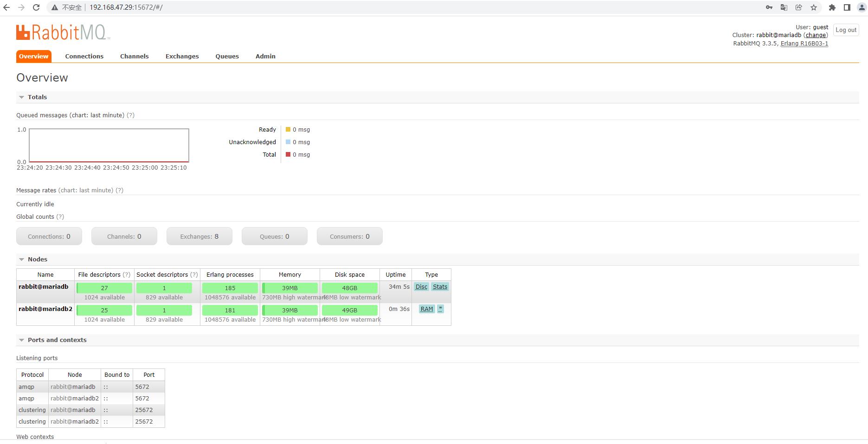This screenshot has width=868, height=444.
Task: Reload the page with the refresh icon
Action: (36, 7)
